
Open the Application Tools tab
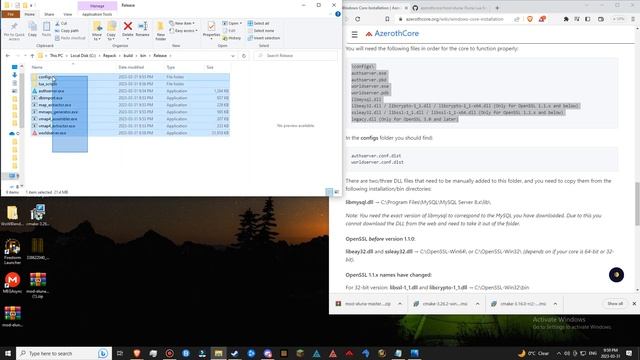(97, 14)
